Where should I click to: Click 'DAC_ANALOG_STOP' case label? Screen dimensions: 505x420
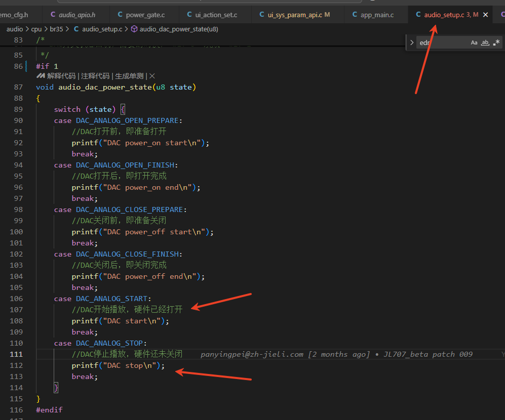(x=109, y=343)
